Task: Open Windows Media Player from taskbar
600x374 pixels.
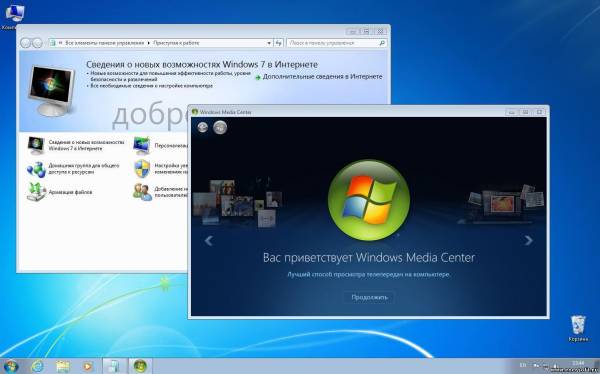Action: pos(88,366)
